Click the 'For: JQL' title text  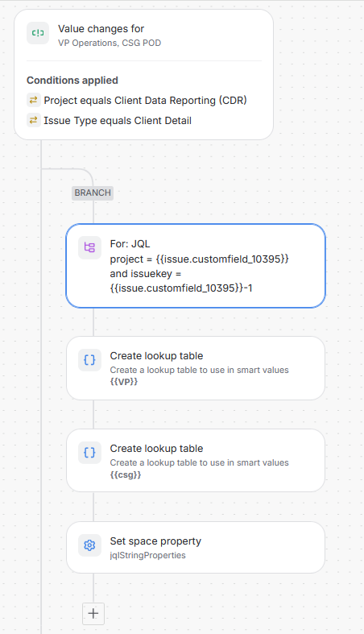(x=130, y=244)
